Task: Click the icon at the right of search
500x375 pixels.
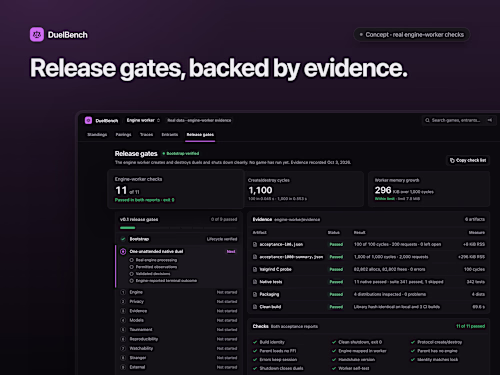Action: click(x=490, y=120)
